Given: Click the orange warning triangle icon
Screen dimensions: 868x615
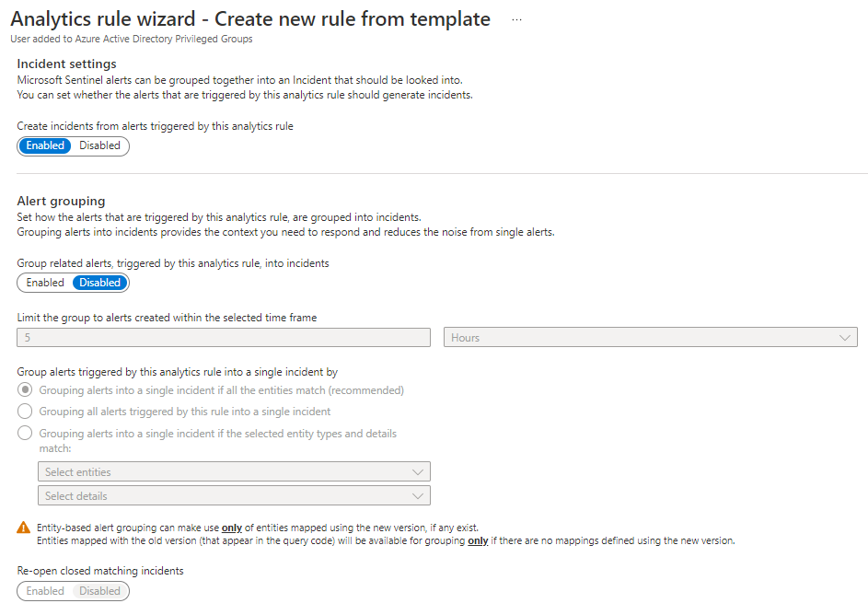Looking at the screenshot, I should [x=24, y=528].
